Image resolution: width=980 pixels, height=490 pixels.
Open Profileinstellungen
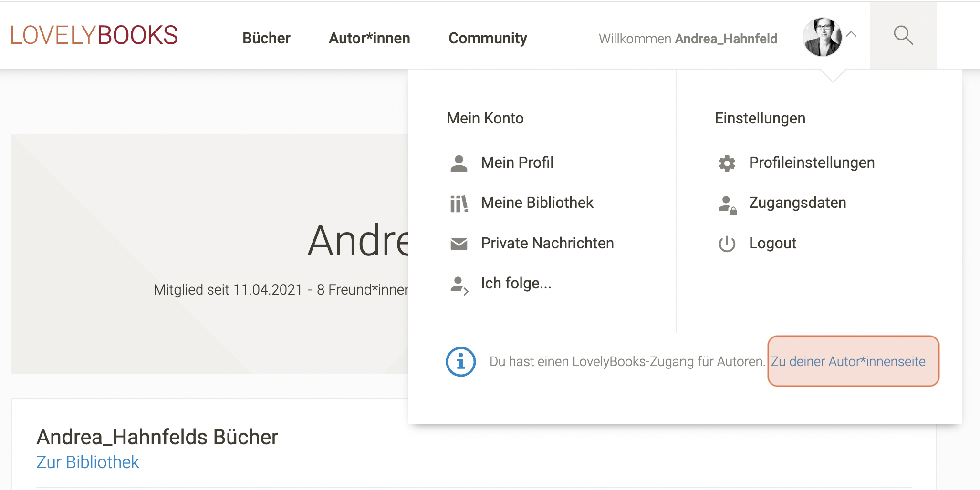(812, 163)
